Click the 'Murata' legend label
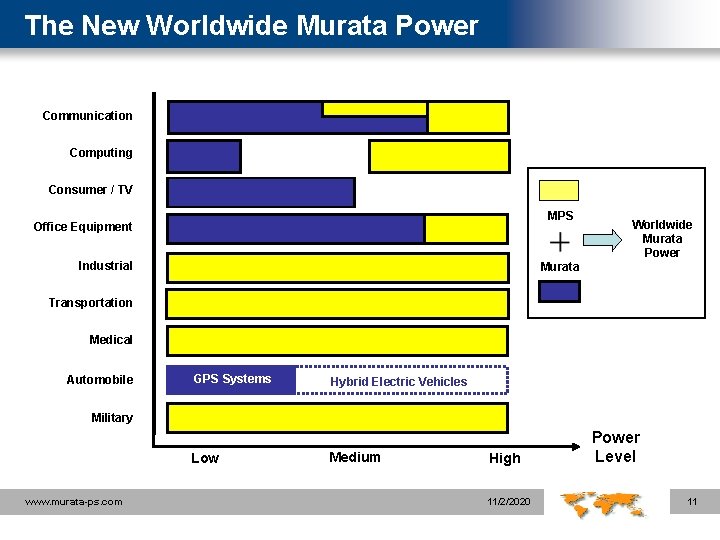This screenshot has height=540, width=720. pyautogui.click(x=559, y=267)
